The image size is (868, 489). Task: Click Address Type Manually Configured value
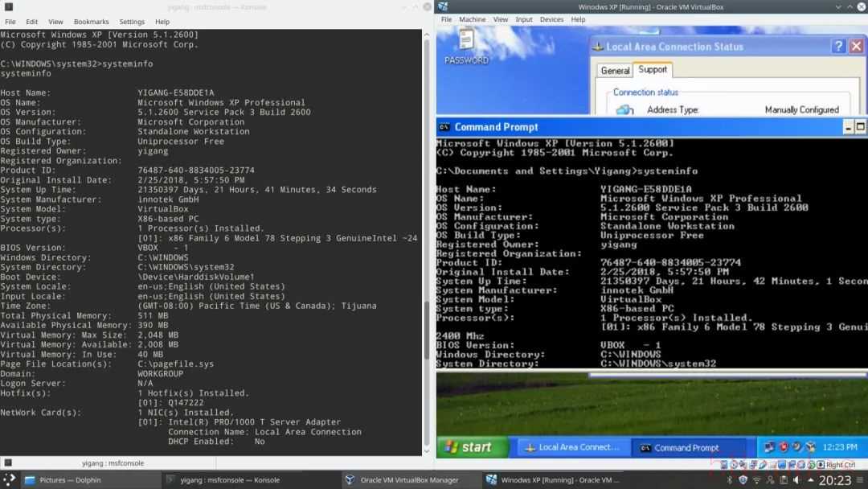(x=801, y=109)
